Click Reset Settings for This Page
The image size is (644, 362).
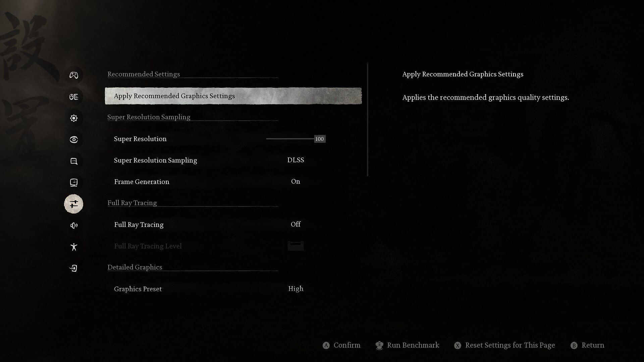[509, 345]
